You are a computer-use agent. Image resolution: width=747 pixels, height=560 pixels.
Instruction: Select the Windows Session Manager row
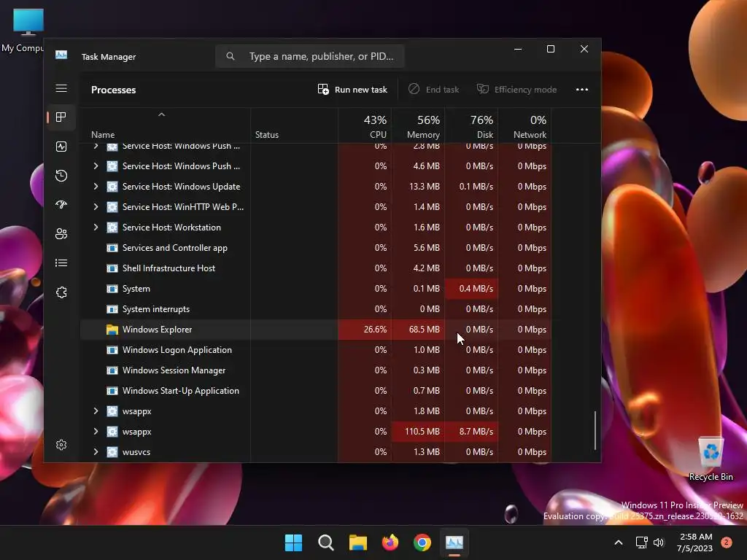coord(315,370)
